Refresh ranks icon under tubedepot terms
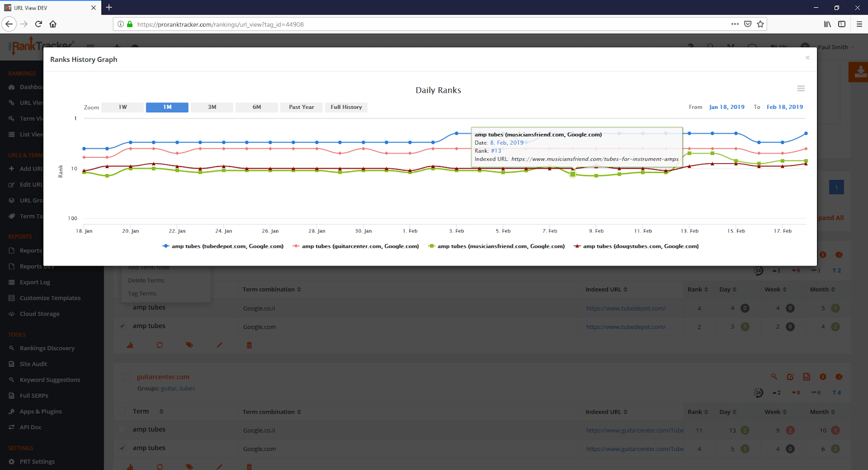This screenshot has width=868, height=470. point(159,345)
